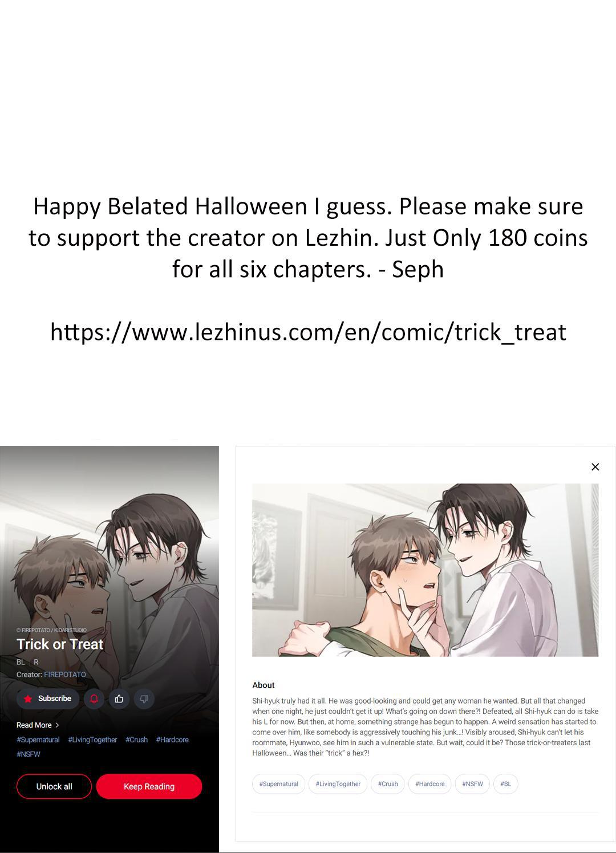Select the #NSFW tag in left panel
The height and width of the screenshot is (853, 616).
tap(29, 754)
